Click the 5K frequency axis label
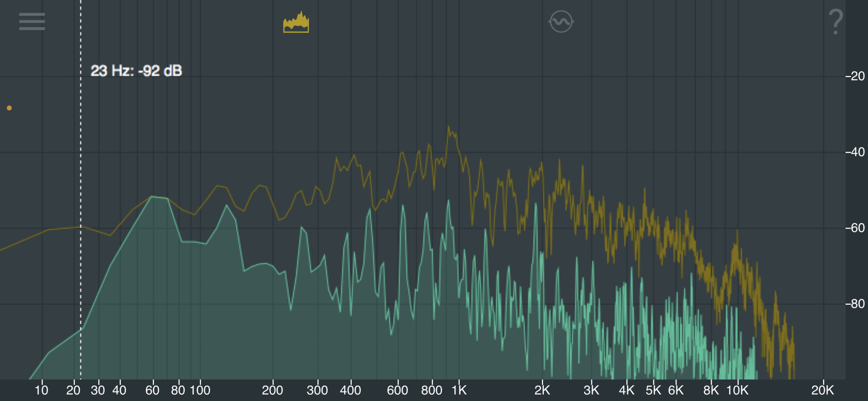The image size is (868, 401). (653, 390)
